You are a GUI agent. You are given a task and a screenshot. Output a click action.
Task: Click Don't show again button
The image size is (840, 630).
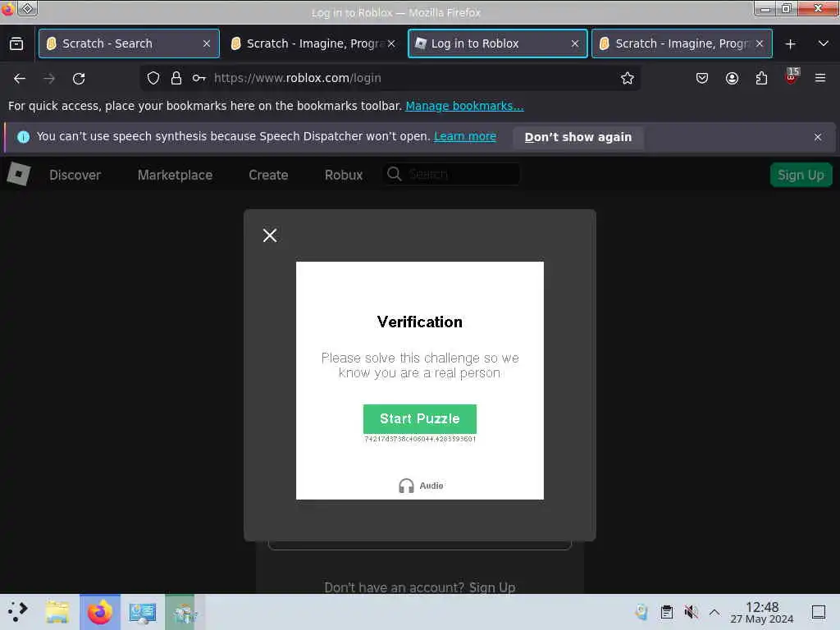tap(578, 137)
